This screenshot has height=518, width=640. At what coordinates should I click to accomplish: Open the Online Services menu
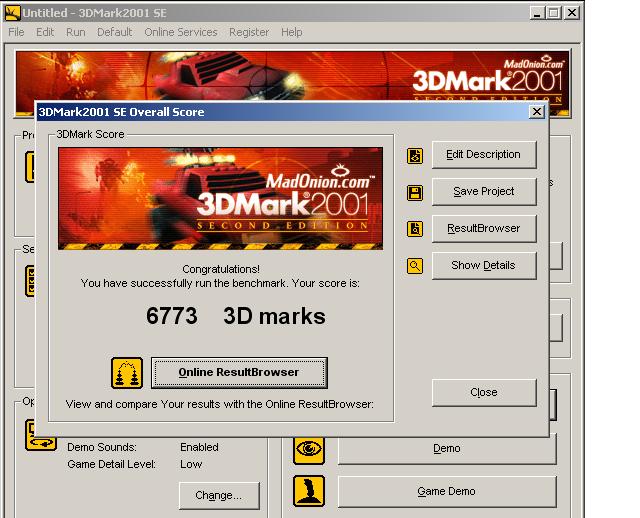click(181, 32)
